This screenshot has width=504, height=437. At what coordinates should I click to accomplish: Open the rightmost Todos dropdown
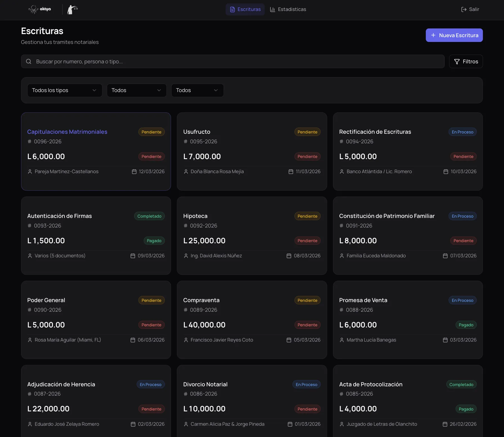(x=197, y=90)
